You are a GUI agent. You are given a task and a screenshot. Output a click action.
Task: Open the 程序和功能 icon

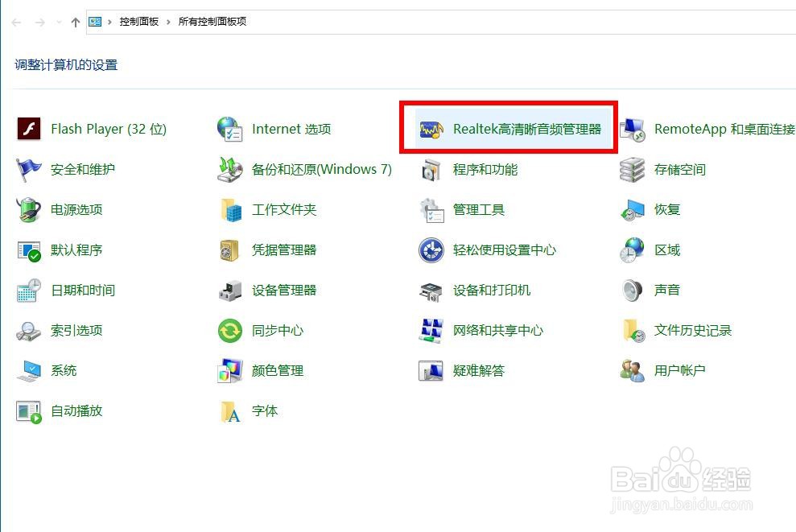tap(431, 170)
